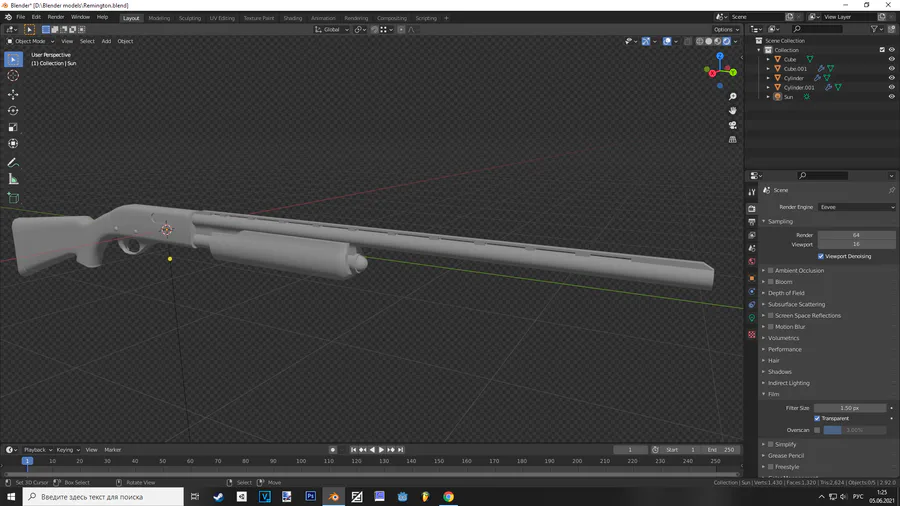The height and width of the screenshot is (506, 900).
Task: Switch orthographic/perspective grid icon
Action: point(732,139)
